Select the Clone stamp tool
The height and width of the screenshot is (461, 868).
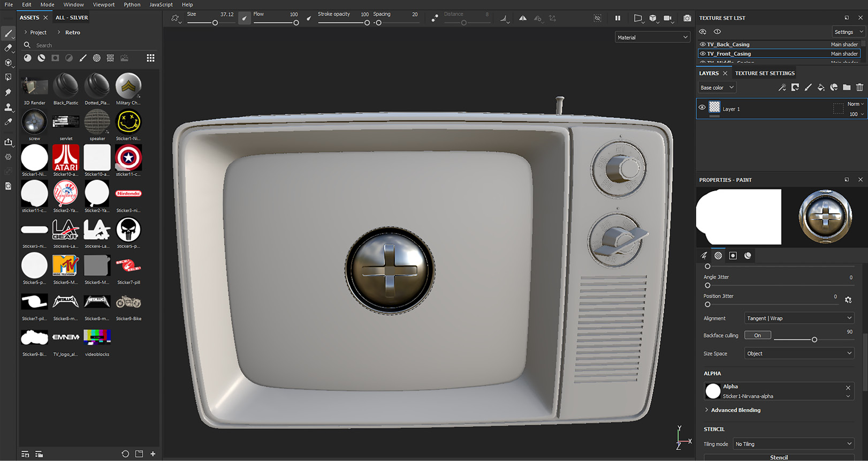pyautogui.click(x=9, y=107)
